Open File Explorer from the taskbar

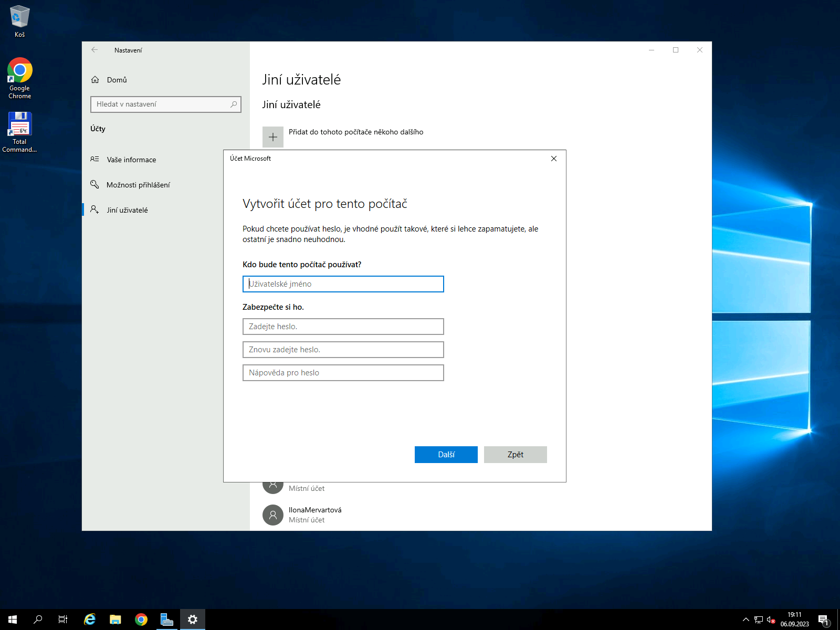(115, 619)
